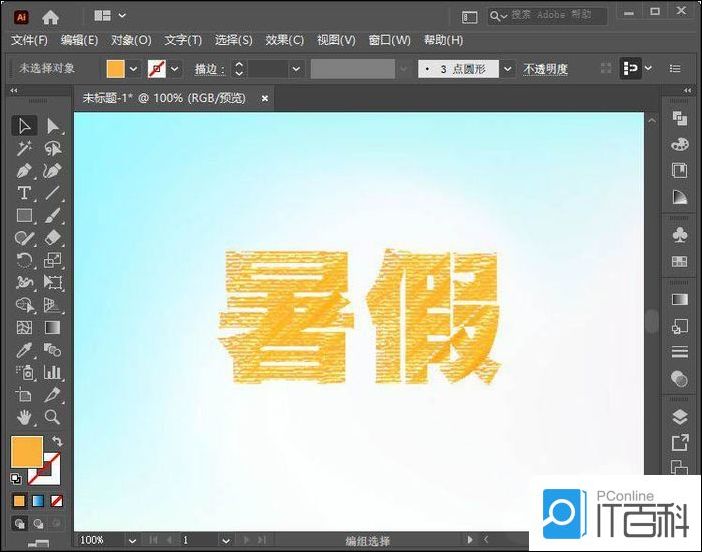Open the artboard number dropdown

[x=226, y=540]
